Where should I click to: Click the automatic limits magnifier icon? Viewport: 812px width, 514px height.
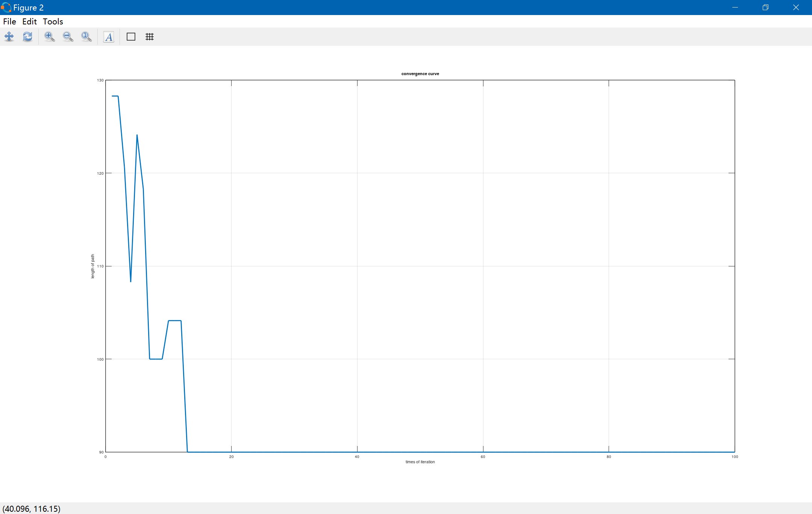86,36
